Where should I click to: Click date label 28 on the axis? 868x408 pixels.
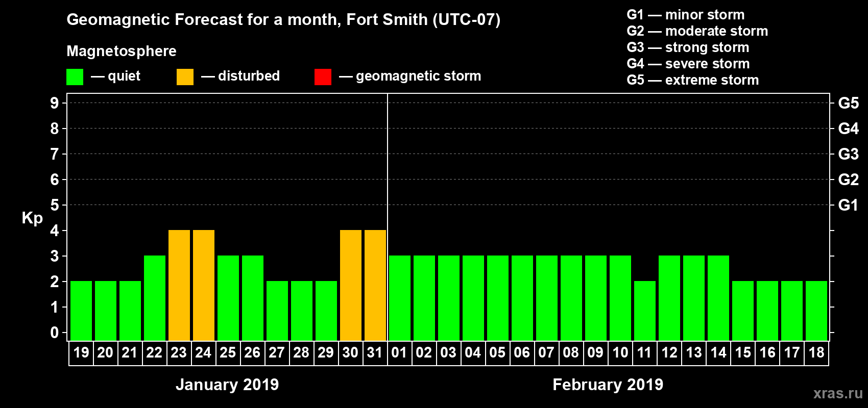(x=301, y=352)
